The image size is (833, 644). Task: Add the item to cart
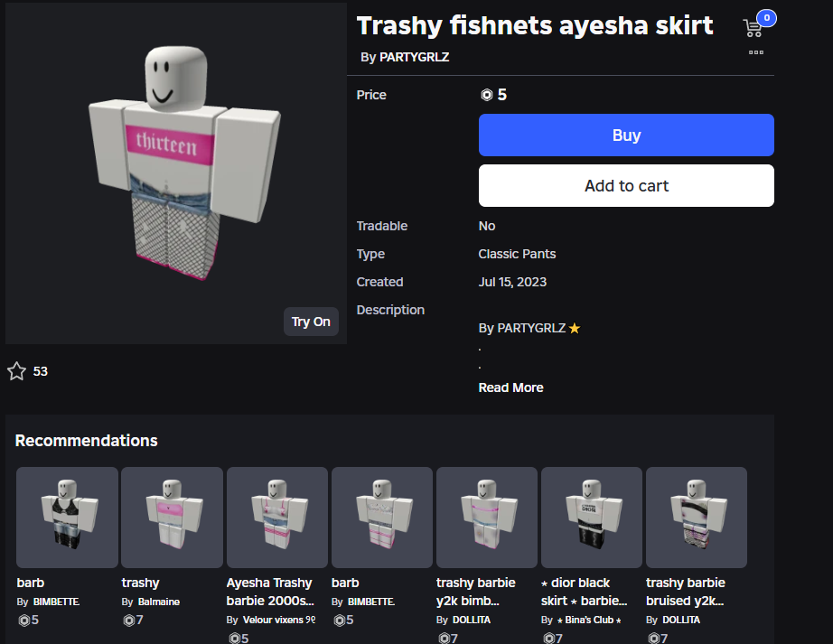click(626, 186)
